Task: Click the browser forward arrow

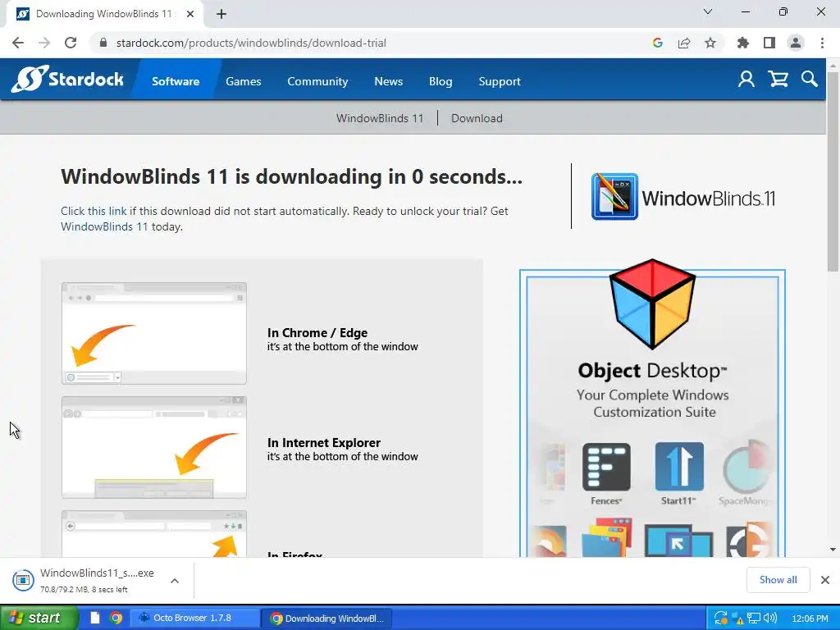Action: [44, 43]
